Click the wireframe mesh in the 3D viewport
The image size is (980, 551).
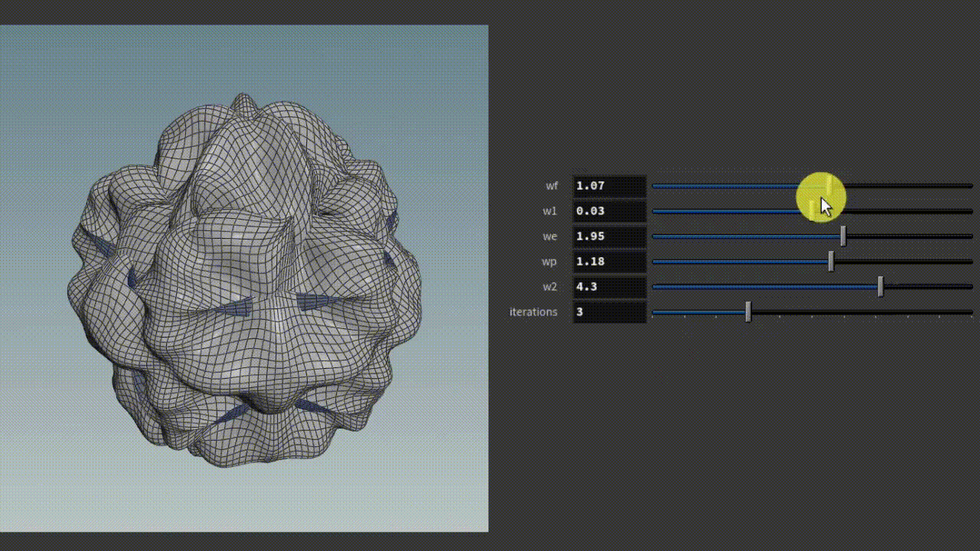(245, 279)
